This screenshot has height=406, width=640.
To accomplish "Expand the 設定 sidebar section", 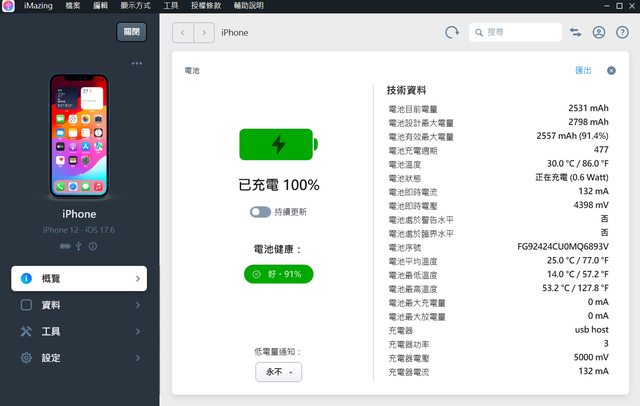I will pos(79,358).
